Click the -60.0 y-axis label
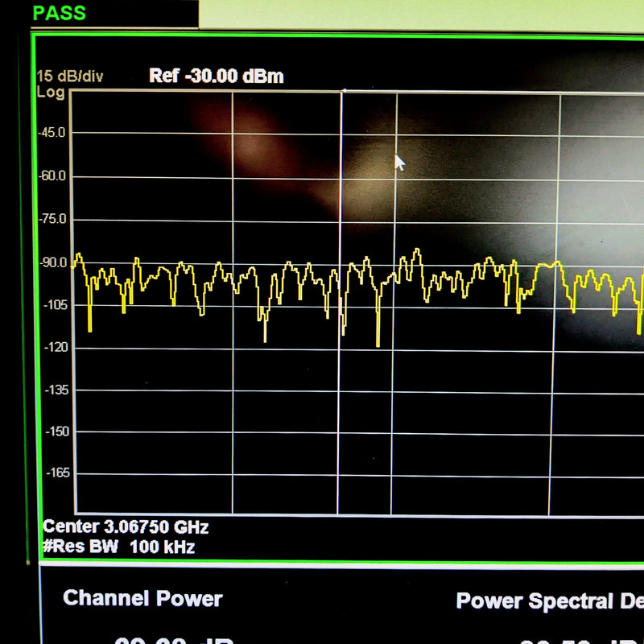The width and height of the screenshot is (644, 644). (x=52, y=175)
